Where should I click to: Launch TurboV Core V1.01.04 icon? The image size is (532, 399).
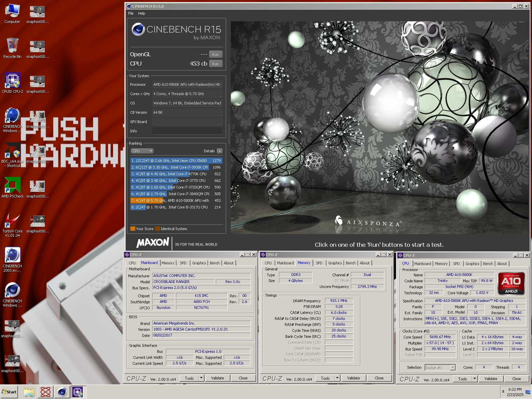point(12,225)
